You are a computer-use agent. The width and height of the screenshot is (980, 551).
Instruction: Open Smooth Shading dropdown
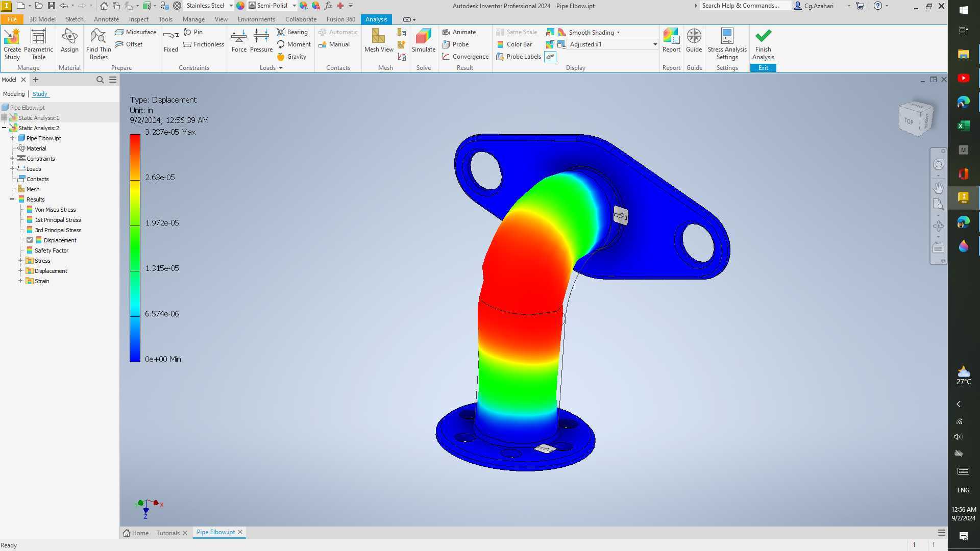click(x=618, y=32)
